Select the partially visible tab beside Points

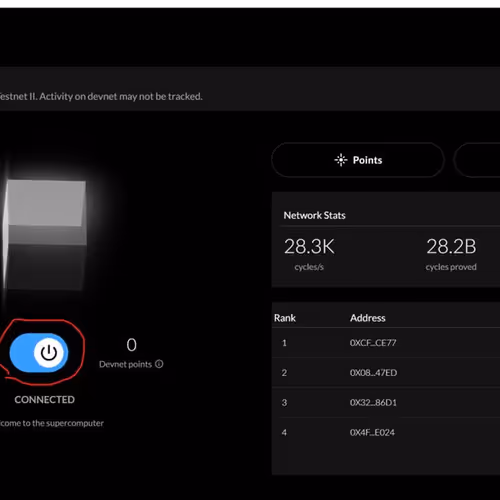pos(477,160)
